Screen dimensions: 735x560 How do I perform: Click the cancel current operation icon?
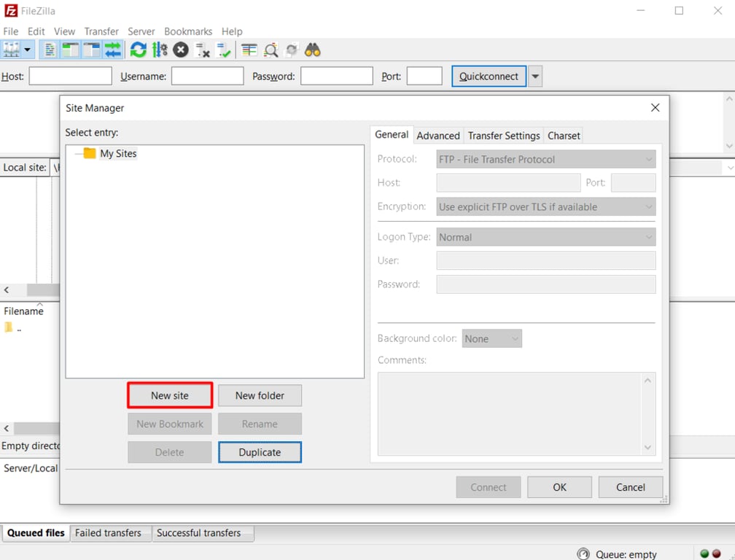(x=179, y=50)
